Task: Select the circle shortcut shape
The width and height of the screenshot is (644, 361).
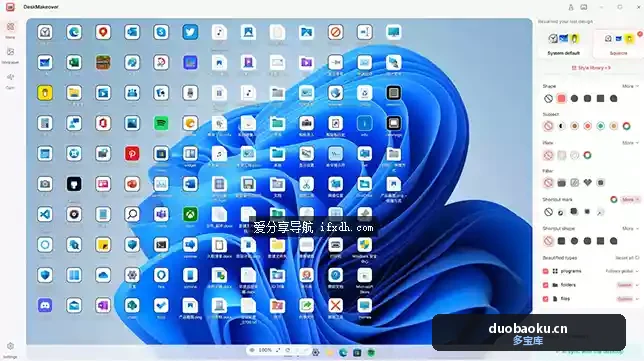Action: point(575,241)
